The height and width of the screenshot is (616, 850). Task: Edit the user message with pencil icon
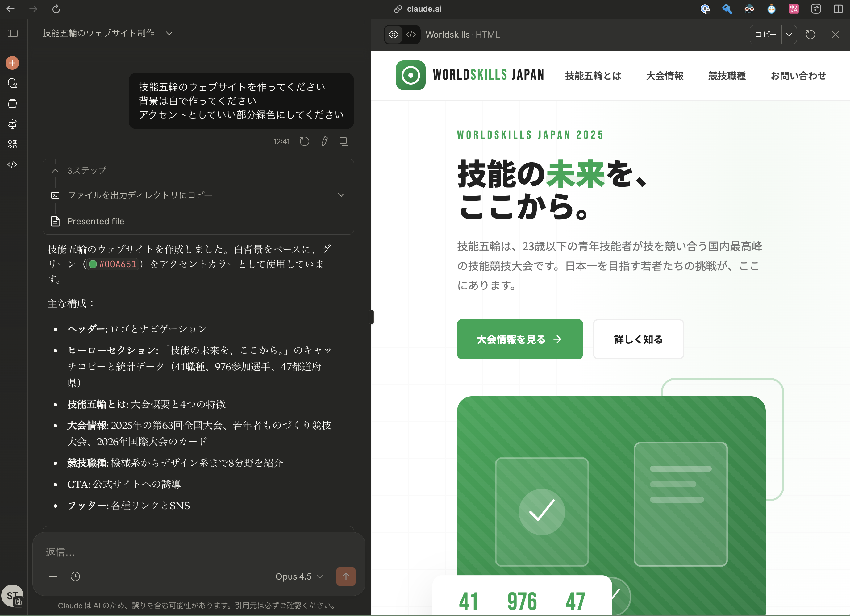coord(325,142)
